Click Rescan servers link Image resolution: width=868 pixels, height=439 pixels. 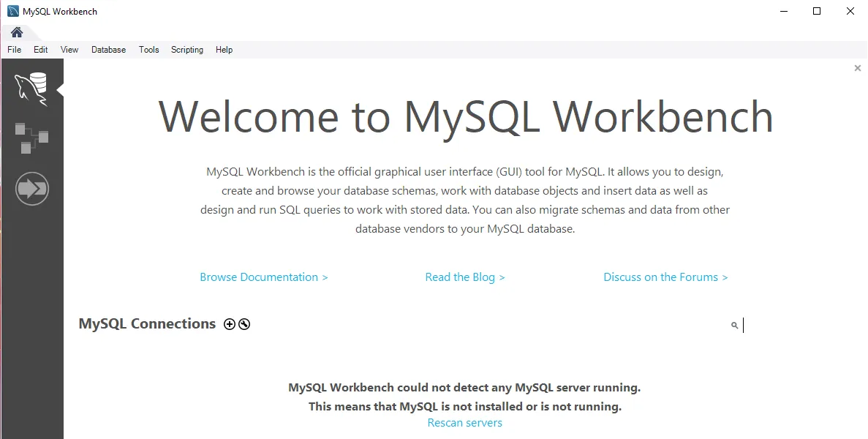pos(465,423)
